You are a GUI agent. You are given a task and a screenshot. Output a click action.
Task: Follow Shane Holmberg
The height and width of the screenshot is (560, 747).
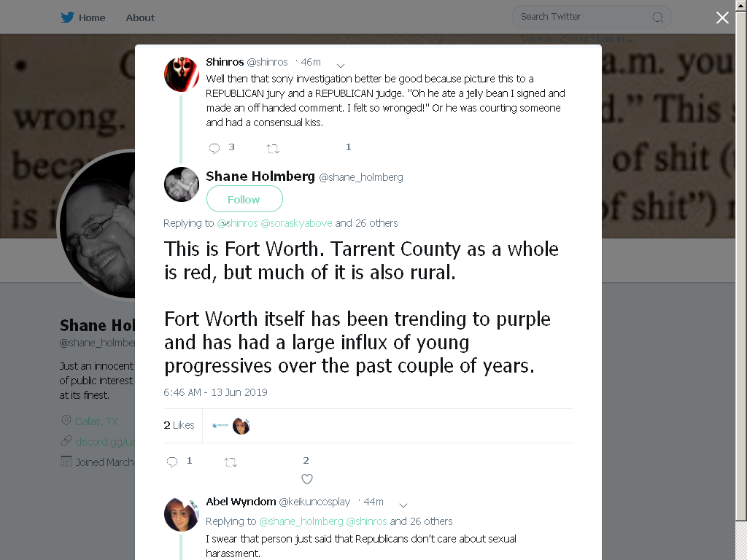click(244, 199)
